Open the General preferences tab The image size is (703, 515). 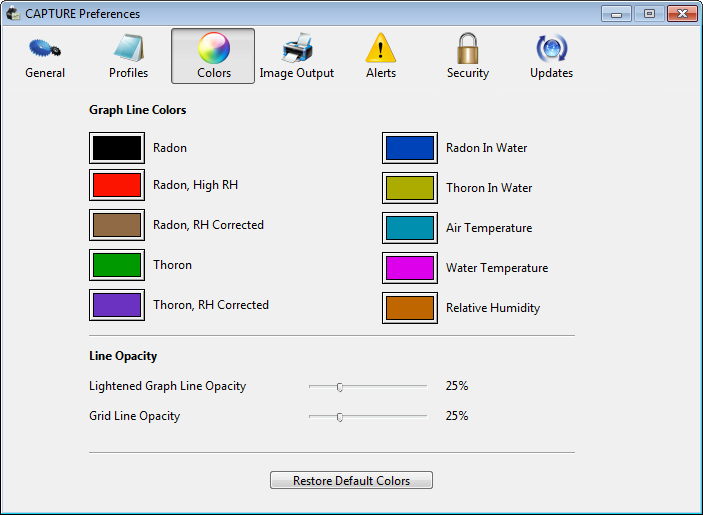[45, 56]
